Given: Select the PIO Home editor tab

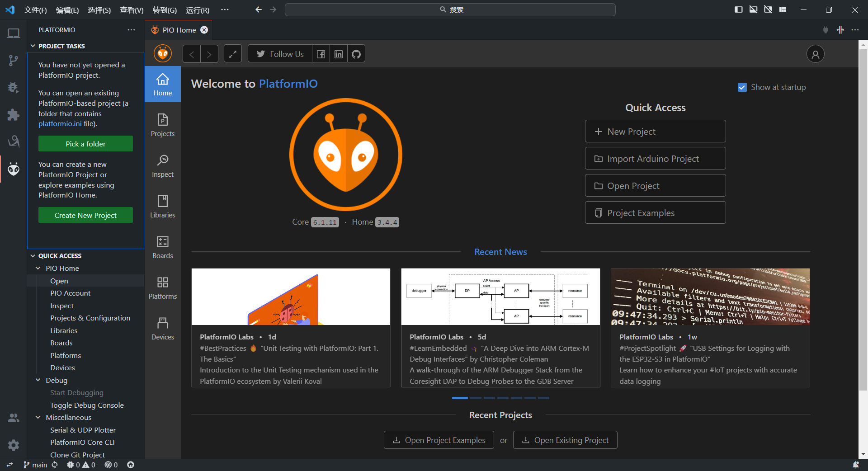Looking at the screenshot, I should (178, 30).
